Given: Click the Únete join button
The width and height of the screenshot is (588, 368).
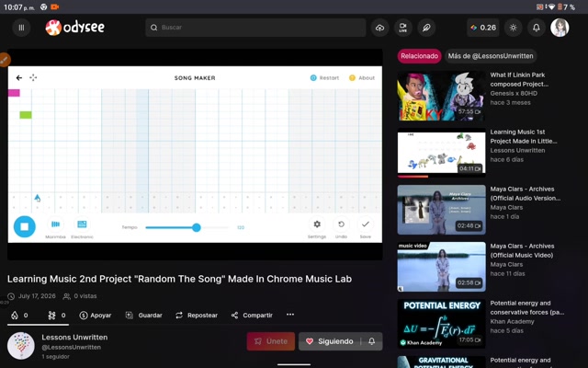Looking at the screenshot, I should pyautogui.click(x=271, y=341).
